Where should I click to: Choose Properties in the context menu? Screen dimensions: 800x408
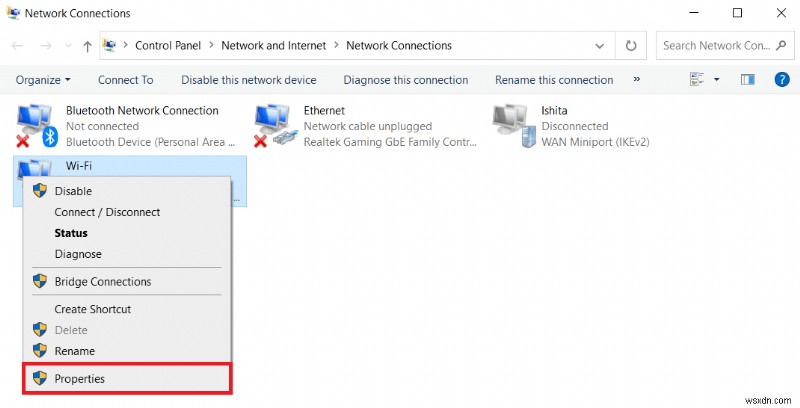click(127, 378)
